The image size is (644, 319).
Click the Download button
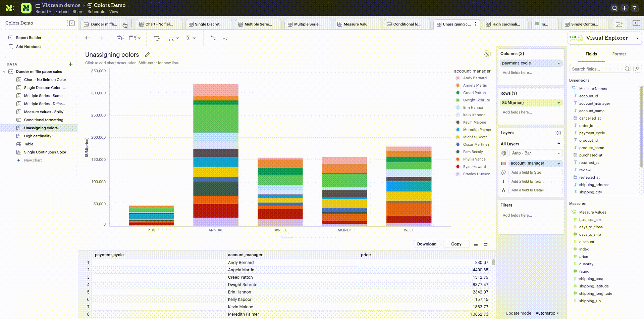coord(427,244)
